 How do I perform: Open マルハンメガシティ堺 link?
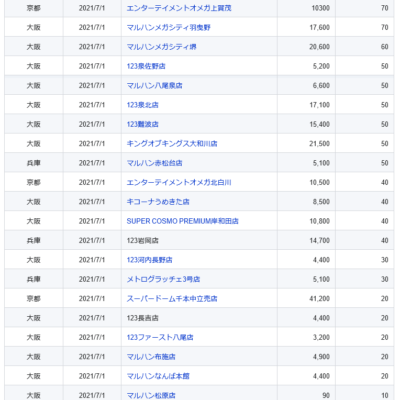coord(161,47)
